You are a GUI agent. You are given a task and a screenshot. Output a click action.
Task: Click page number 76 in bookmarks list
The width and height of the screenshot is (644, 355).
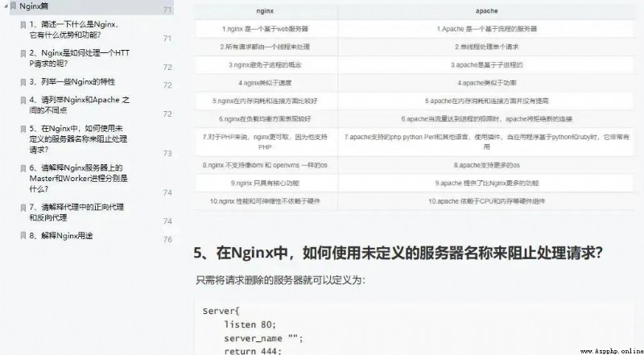(x=167, y=240)
